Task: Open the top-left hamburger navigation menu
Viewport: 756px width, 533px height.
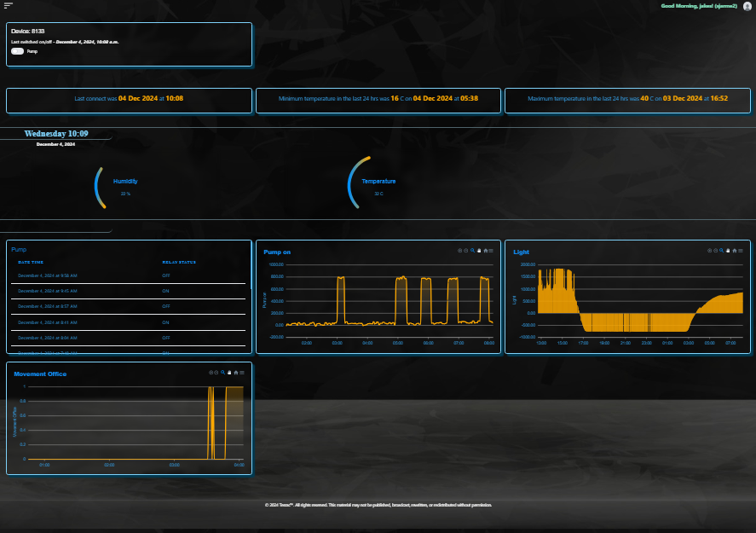Action: click(x=9, y=6)
